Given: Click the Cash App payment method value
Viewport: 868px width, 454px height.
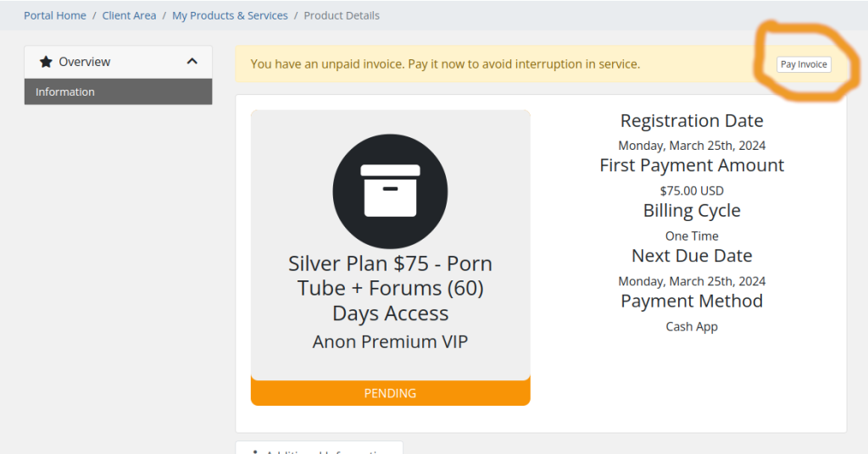Looking at the screenshot, I should [692, 327].
